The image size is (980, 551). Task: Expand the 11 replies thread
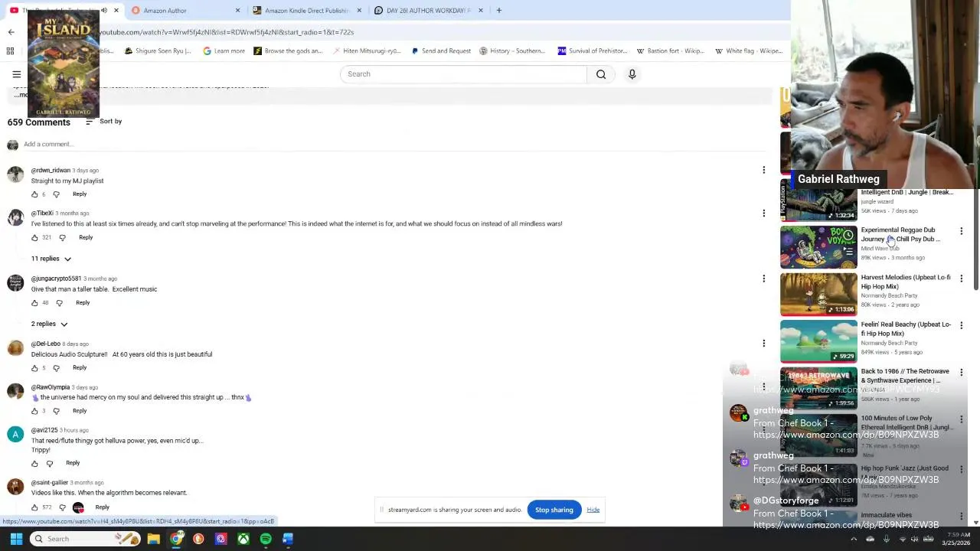(x=51, y=259)
